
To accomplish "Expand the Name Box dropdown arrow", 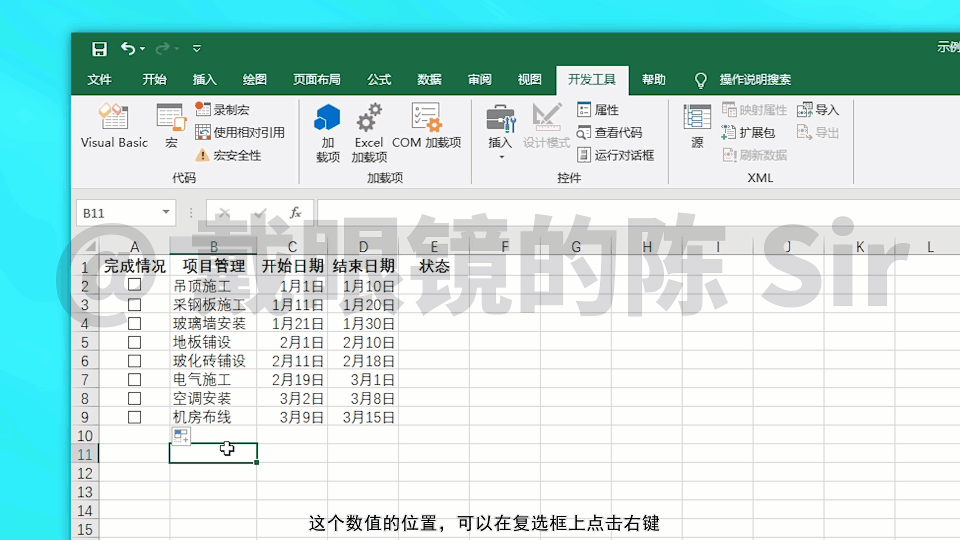I will coord(166,212).
